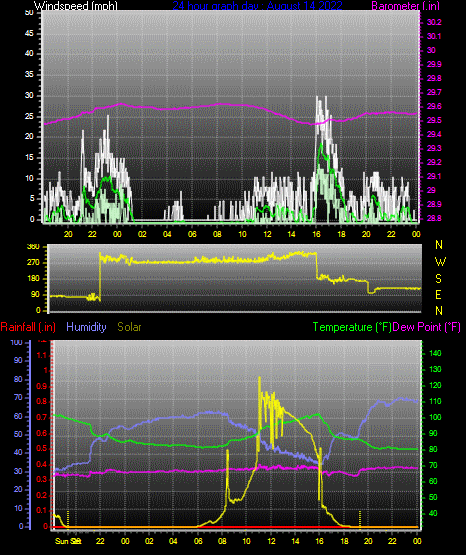Click the blue 'Humidity' legend label
Viewport: 466px width, 555px height.
(x=86, y=327)
